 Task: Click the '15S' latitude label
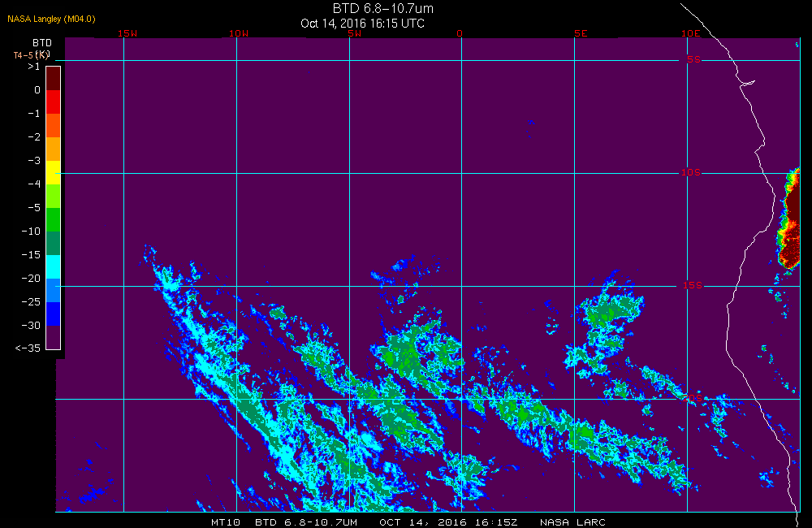click(692, 285)
